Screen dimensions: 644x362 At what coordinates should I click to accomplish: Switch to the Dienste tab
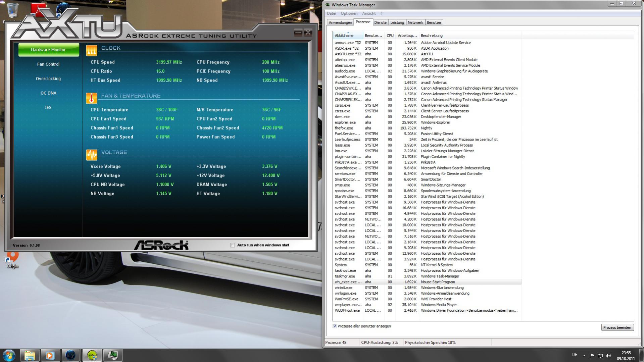tap(380, 22)
